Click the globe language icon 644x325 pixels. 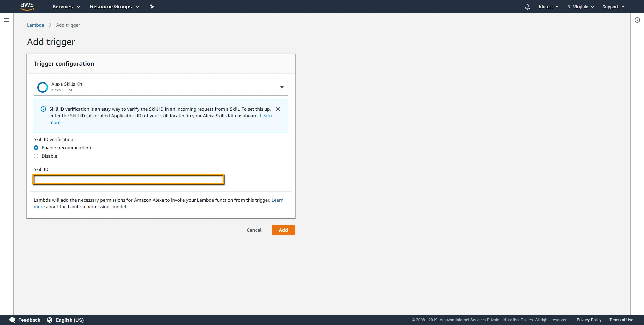(50, 320)
